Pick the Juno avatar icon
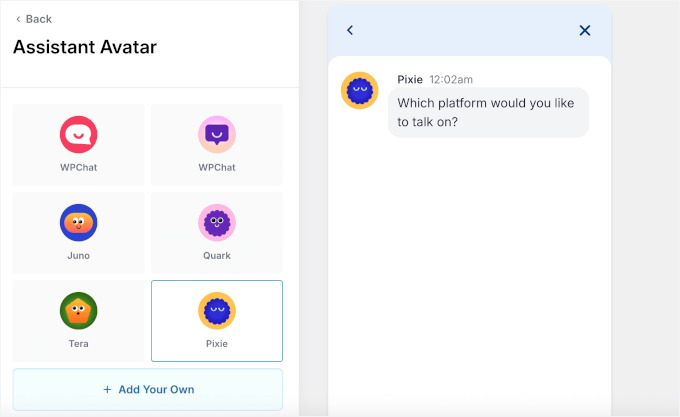 (78, 222)
